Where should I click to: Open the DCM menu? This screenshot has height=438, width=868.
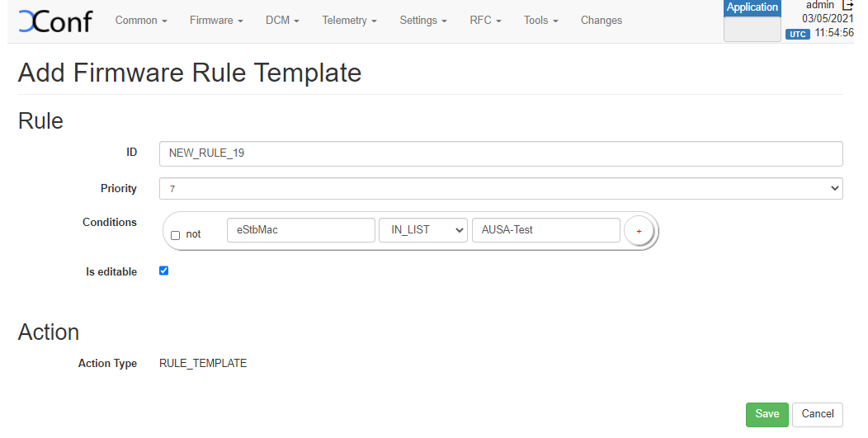[282, 21]
